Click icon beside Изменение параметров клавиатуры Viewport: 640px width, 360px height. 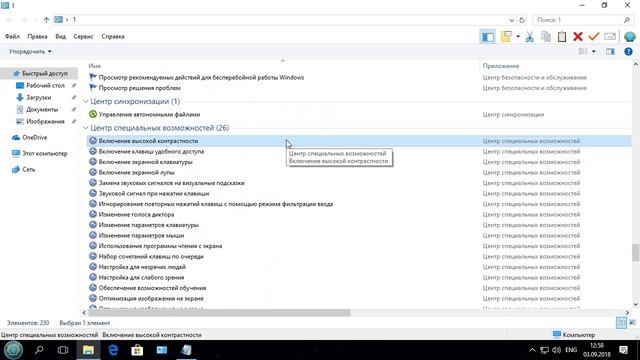click(93, 224)
